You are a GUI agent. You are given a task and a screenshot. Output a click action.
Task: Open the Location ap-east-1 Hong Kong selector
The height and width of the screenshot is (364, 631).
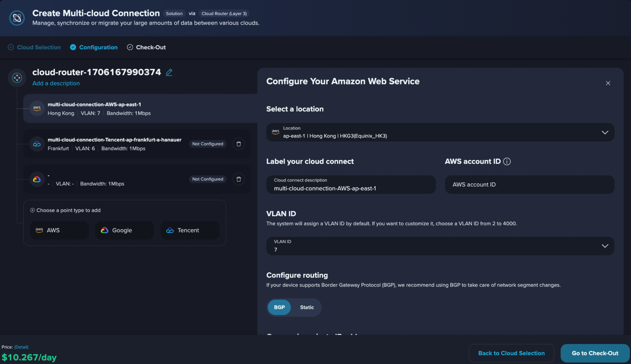click(x=440, y=132)
